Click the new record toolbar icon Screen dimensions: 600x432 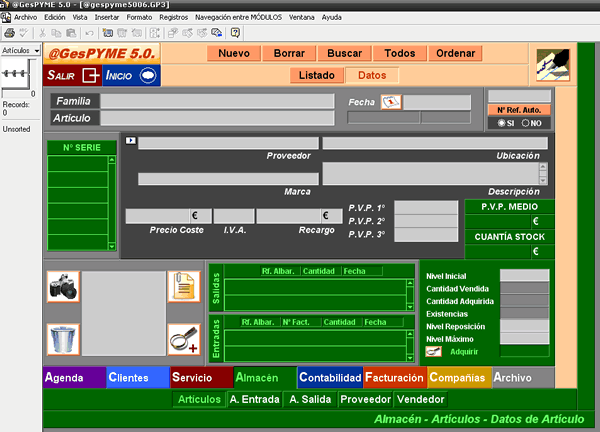108,33
